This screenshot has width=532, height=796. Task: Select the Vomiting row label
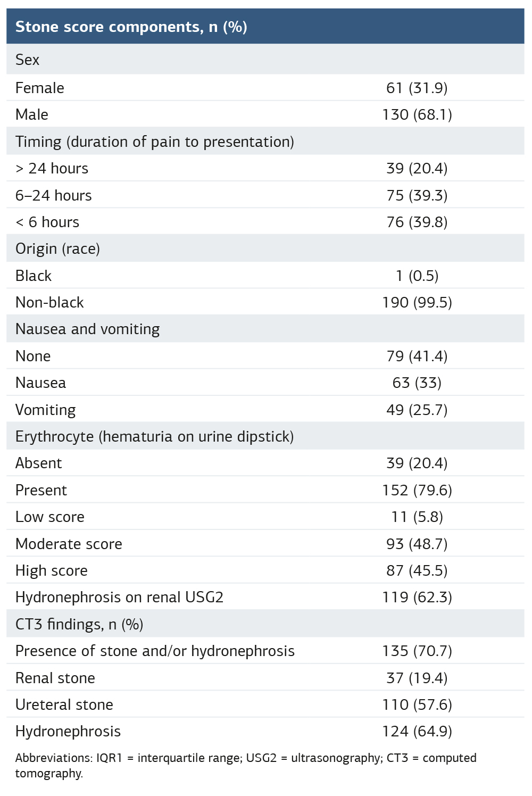[x=45, y=410]
